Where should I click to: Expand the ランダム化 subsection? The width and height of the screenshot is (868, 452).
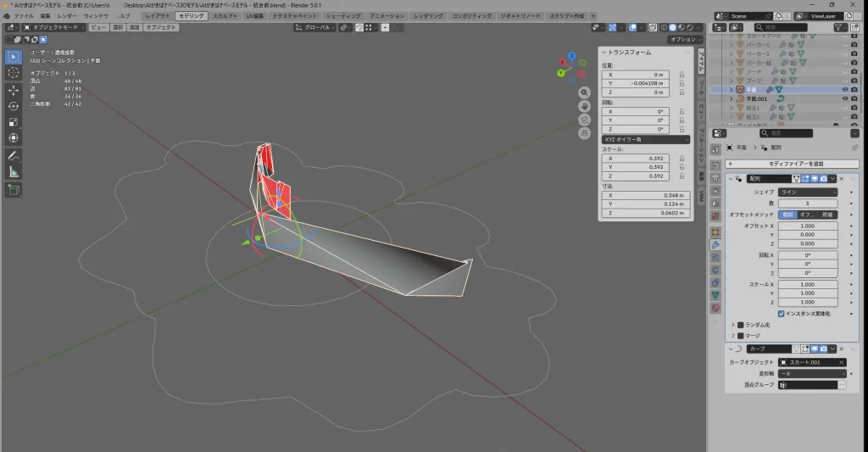pyautogui.click(x=733, y=325)
